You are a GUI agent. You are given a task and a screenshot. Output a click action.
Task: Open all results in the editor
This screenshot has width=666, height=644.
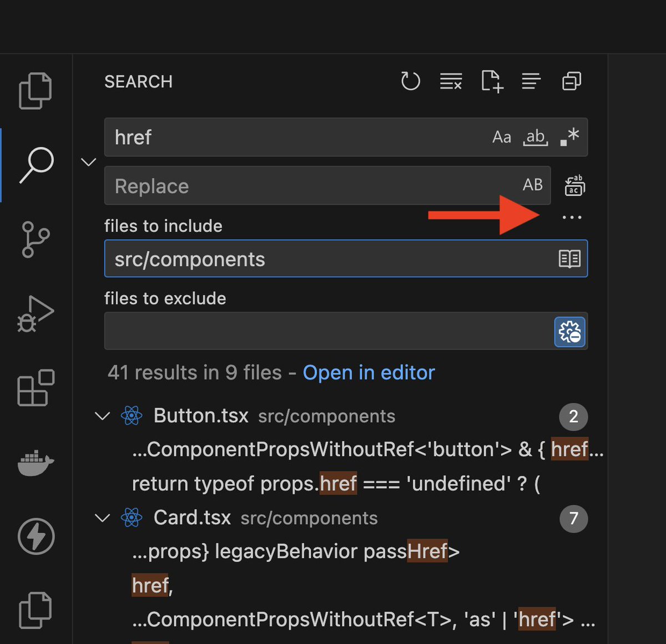point(369,372)
